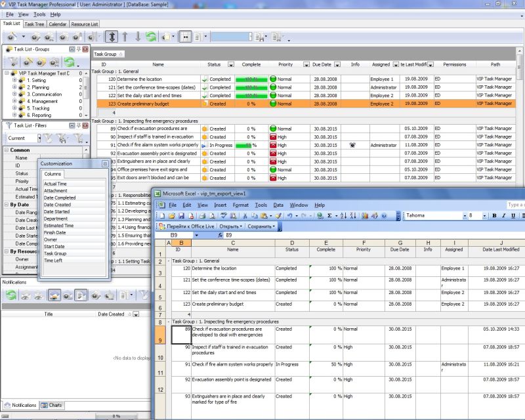Open the Due Date column filter dropdown
Viewport: 525px width, 420px height.
pyautogui.click(x=337, y=64)
